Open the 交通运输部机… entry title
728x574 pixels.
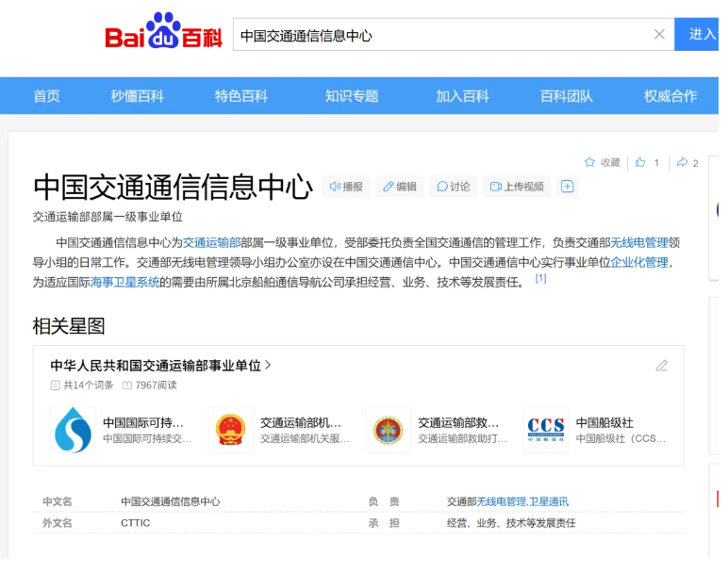(x=301, y=423)
